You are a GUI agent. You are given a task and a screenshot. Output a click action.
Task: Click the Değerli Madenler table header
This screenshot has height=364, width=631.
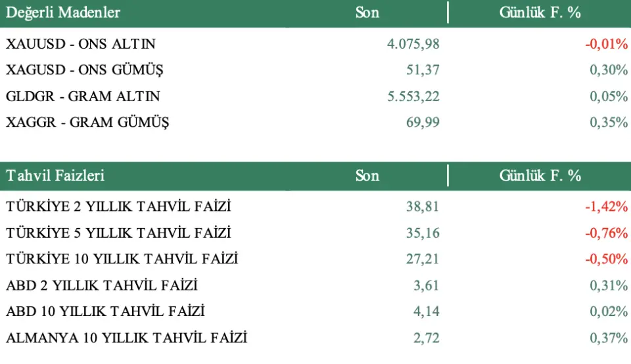click(63, 12)
